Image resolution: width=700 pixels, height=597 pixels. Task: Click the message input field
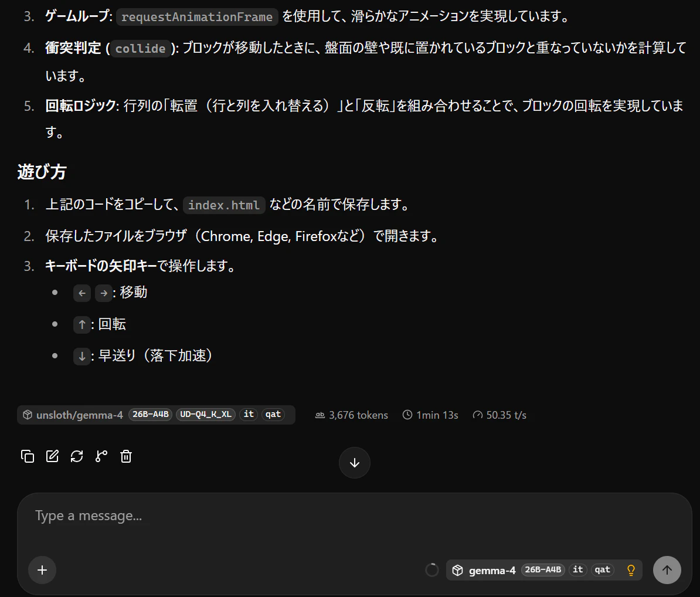pyautogui.click(x=355, y=515)
